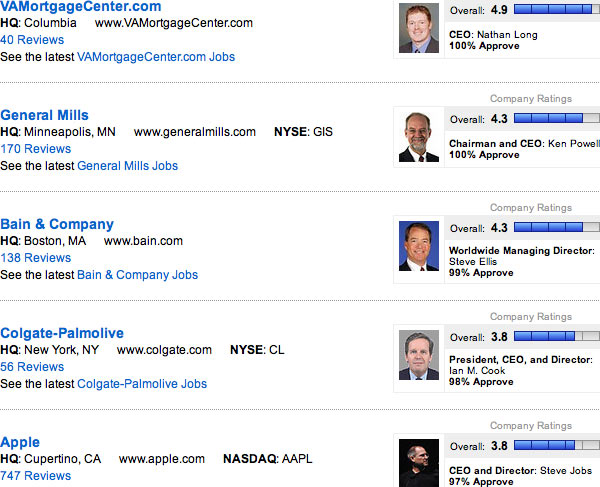This screenshot has width=600, height=487.
Task: See the latest VAMortgageCenter.com Jobs
Action: [156, 57]
